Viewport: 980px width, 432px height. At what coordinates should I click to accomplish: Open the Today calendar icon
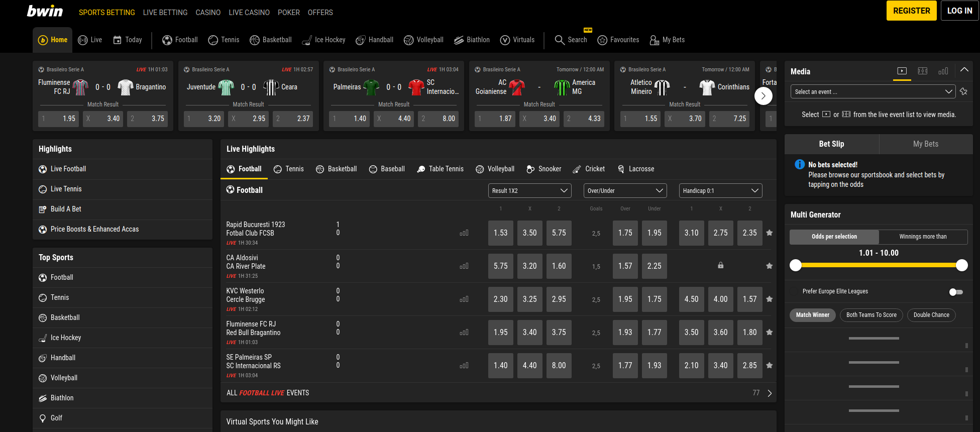[117, 40]
